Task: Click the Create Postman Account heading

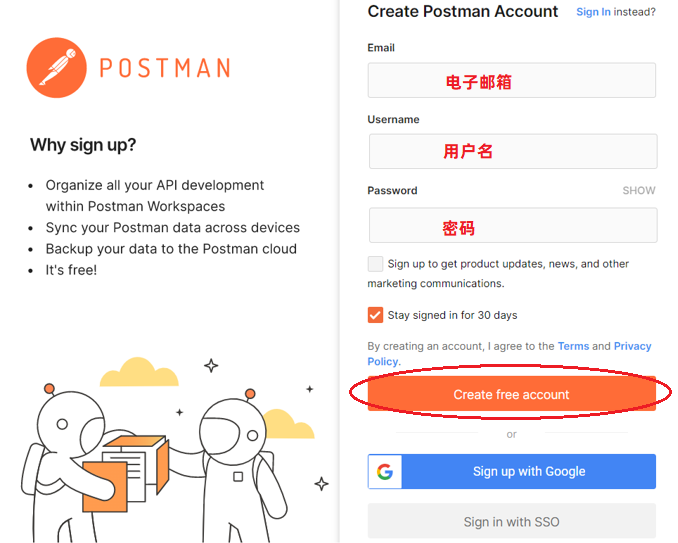Action: 463,12
